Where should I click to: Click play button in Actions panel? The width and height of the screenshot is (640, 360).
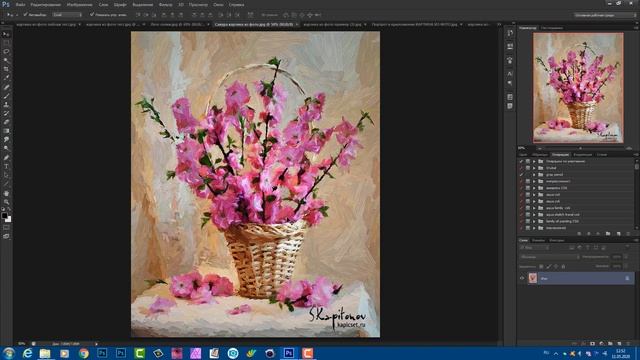pos(598,234)
